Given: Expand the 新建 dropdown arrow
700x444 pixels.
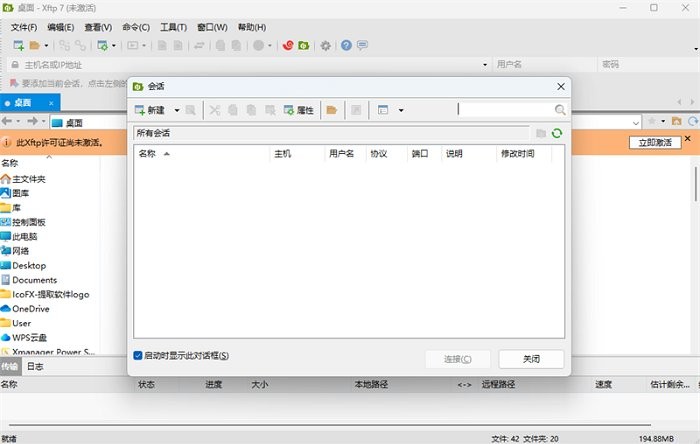Looking at the screenshot, I should point(177,110).
